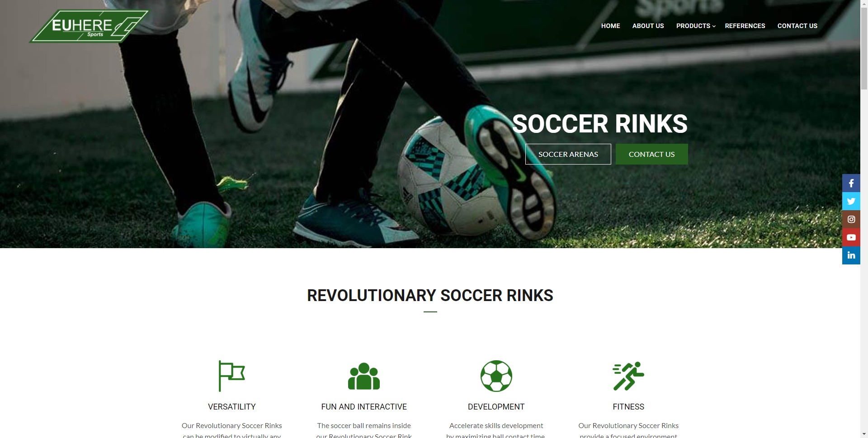Click the scrollbar down arrow
The height and width of the screenshot is (438, 868).
(x=864, y=434)
